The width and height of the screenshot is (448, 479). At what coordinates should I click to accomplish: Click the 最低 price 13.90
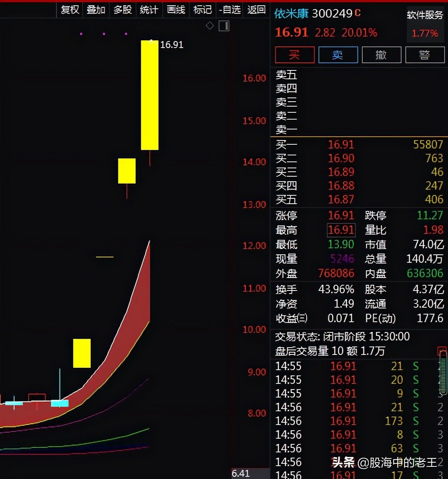pos(341,244)
